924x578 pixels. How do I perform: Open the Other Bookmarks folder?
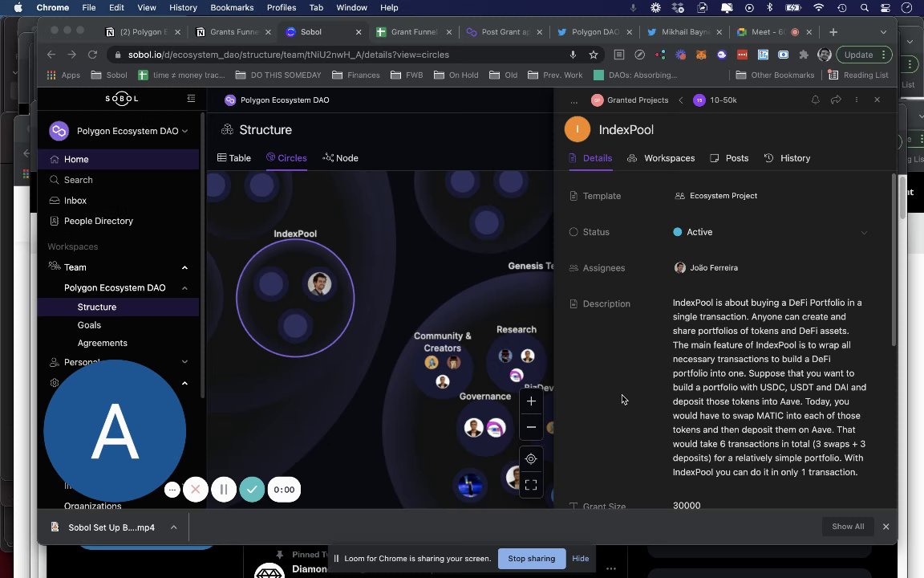point(775,75)
